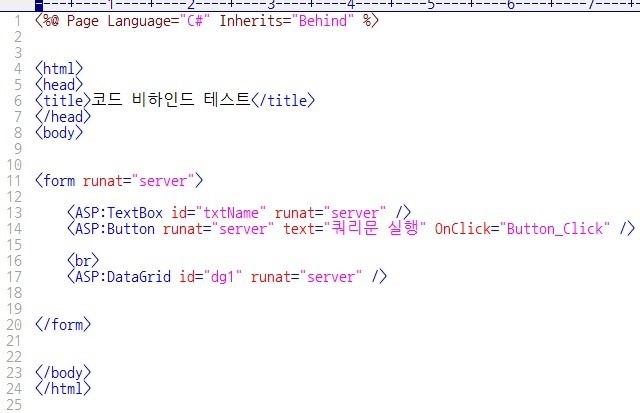The width and height of the screenshot is (640, 413).
Task: Click the id="txtName" attribute
Action: [x=218, y=213]
